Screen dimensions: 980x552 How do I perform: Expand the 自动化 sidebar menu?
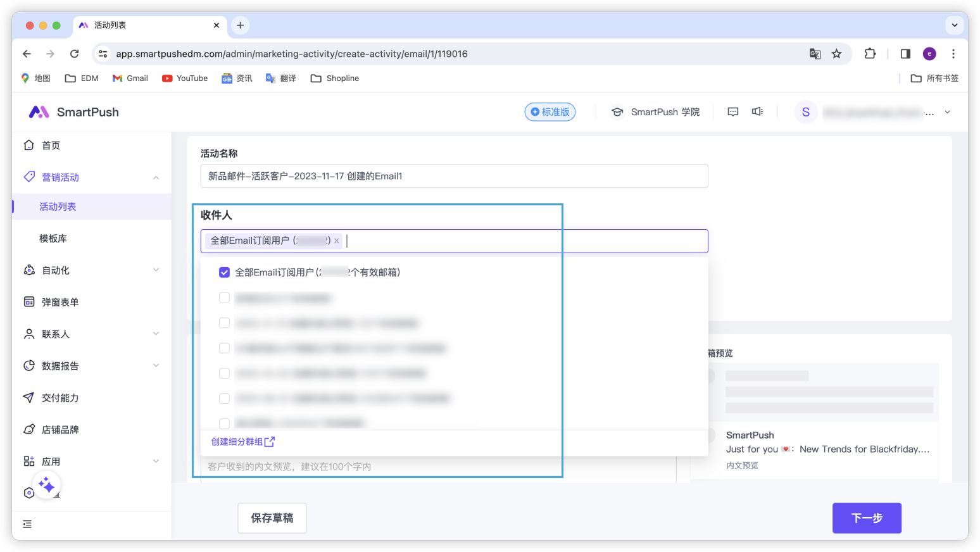pos(91,270)
